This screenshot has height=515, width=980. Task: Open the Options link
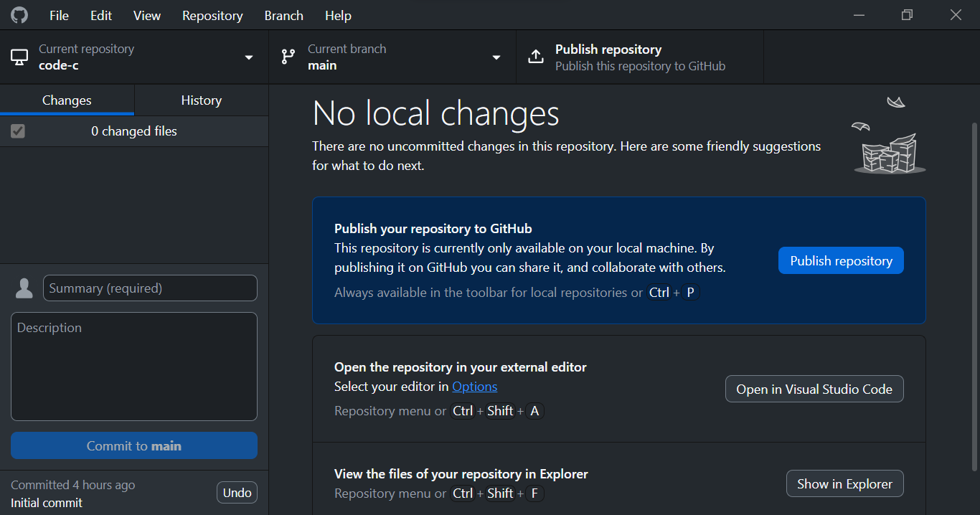474,387
